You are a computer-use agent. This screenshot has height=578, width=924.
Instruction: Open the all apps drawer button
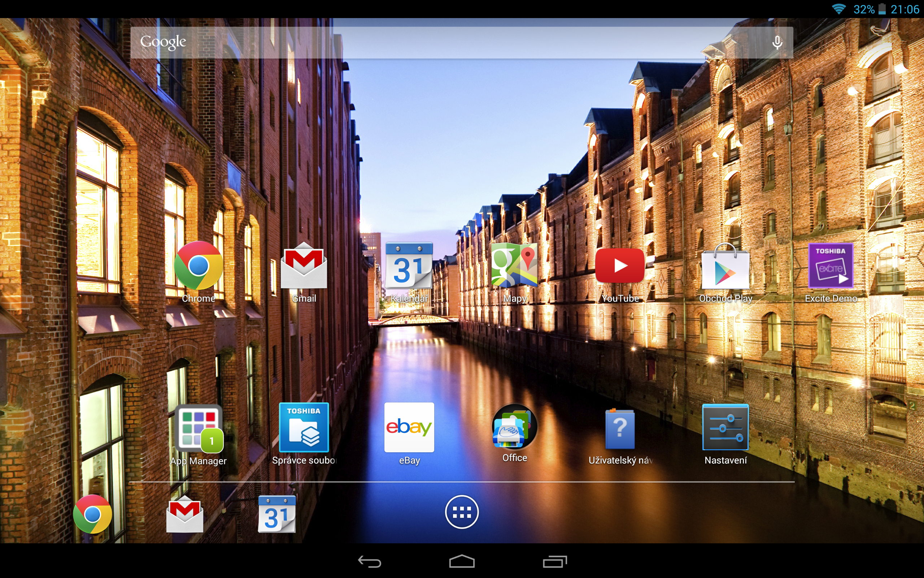click(462, 512)
